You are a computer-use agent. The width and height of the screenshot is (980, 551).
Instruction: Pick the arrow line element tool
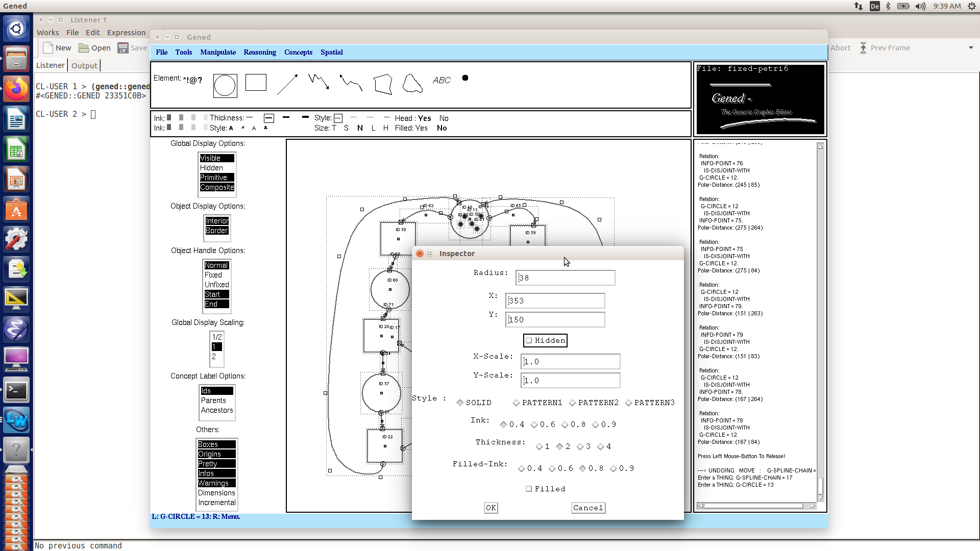[287, 84]
